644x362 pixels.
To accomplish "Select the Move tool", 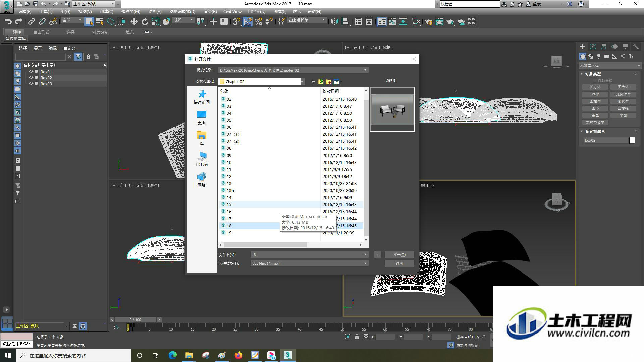I will coord(134,22).
